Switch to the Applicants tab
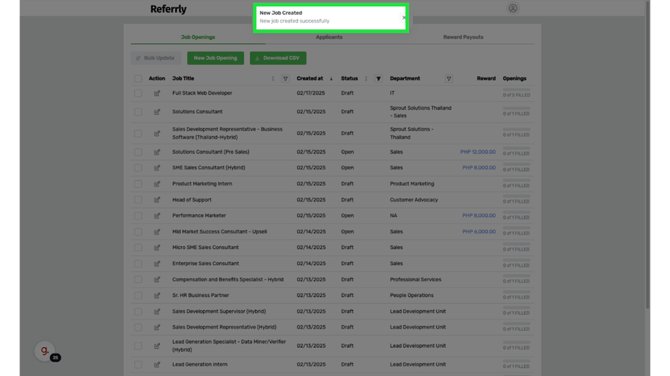 click(x=329, y=37)
